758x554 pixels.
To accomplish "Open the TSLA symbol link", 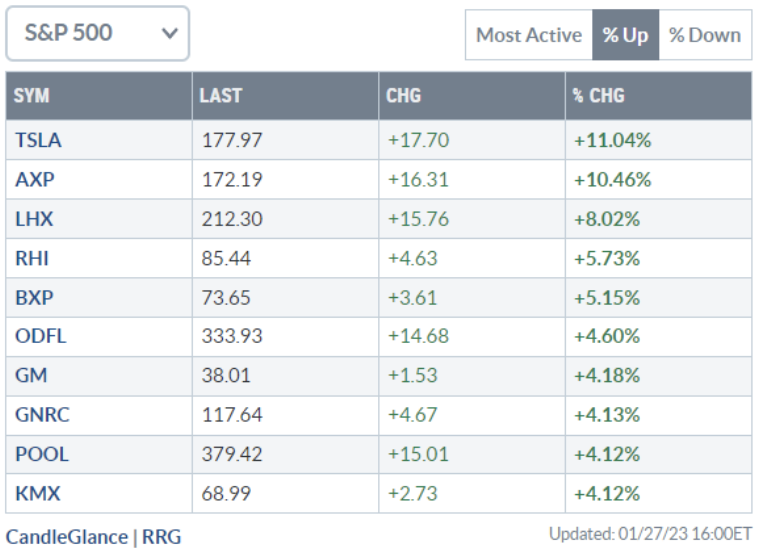I will click(x=38, y=140).
